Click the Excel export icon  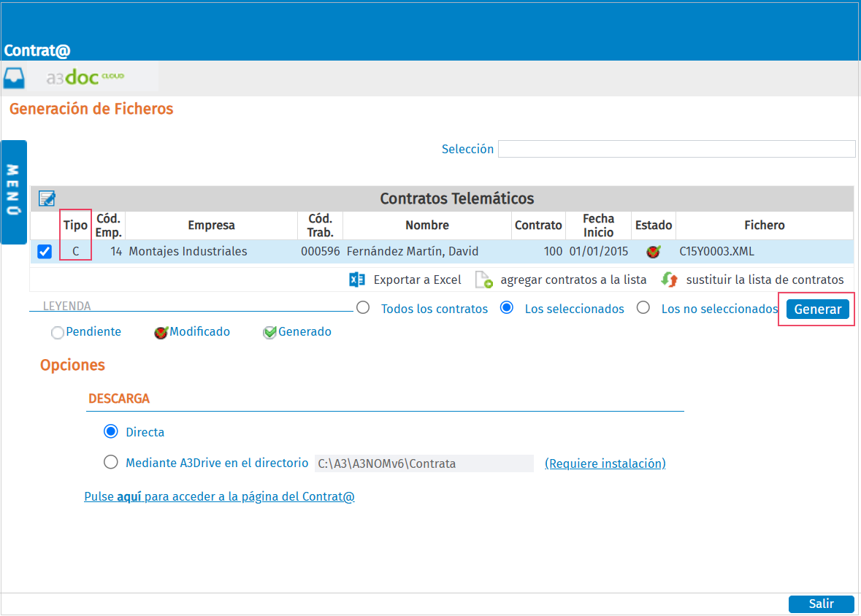357,280
